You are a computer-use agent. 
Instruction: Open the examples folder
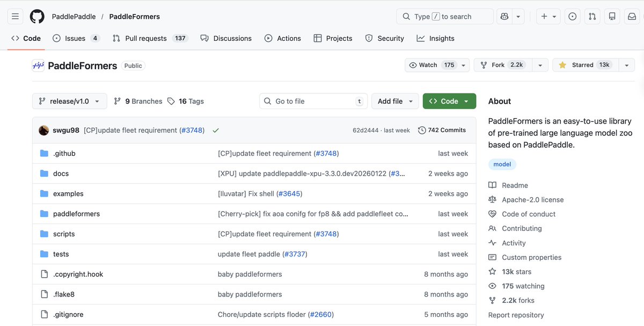68,194
